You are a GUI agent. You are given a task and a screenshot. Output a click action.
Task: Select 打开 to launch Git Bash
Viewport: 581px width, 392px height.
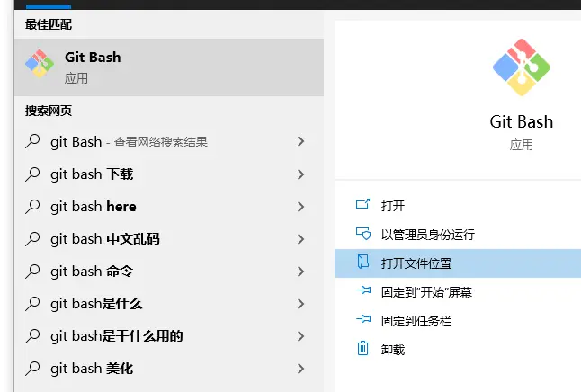point(458,206)
